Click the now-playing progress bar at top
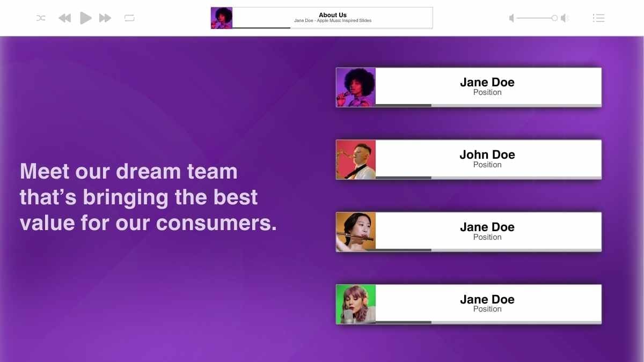Viewport: 644px width, 362px height. point(332,27)
